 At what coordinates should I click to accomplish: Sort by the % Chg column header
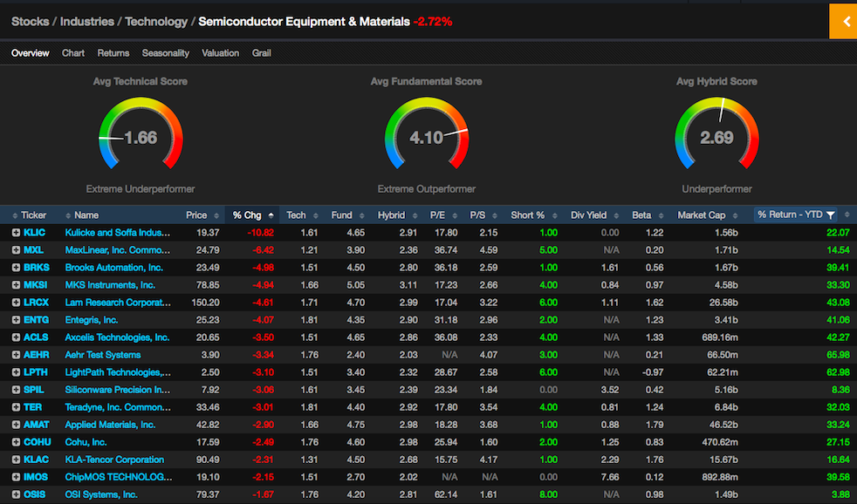pos(252,215)
